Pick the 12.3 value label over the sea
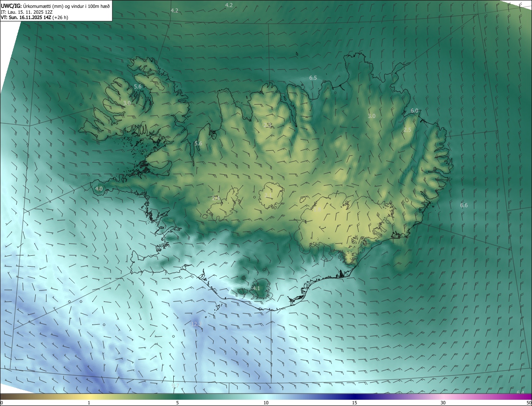Screen dimensions: 532x406 coord(197,324)
